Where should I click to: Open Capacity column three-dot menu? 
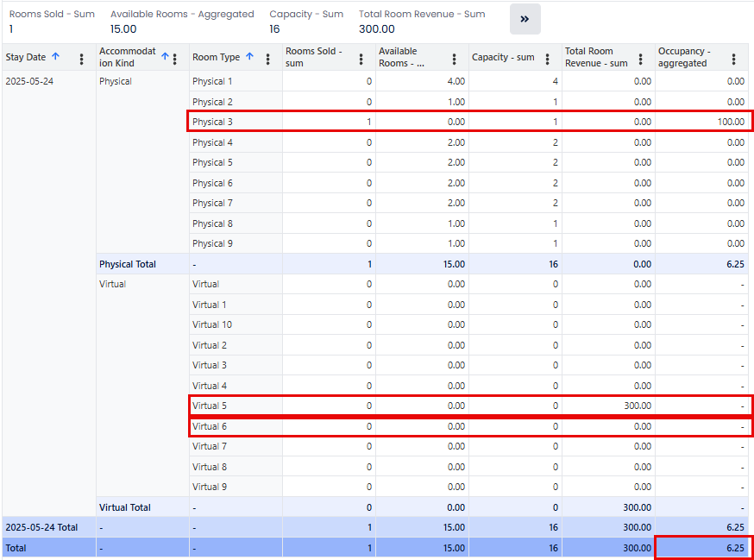pyautogui.click(x=548, y=58)
